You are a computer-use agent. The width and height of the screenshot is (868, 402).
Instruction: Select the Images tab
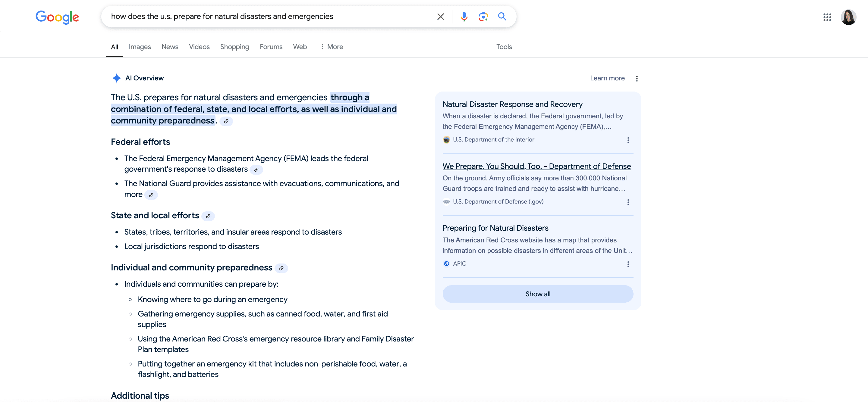140,46
